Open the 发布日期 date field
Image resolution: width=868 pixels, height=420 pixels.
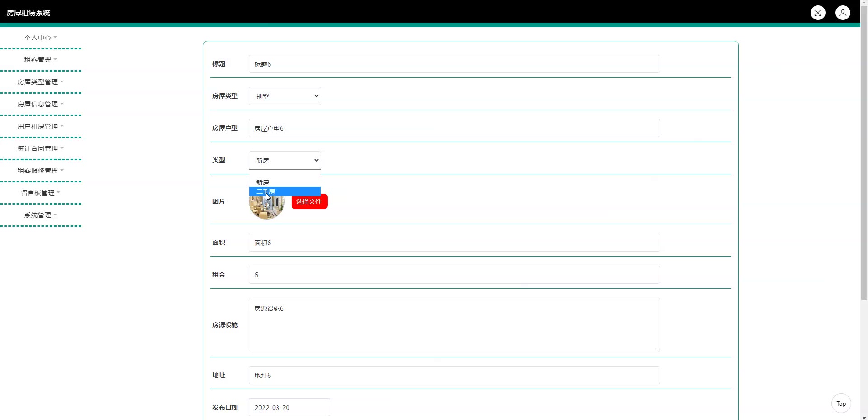[289, 407]
